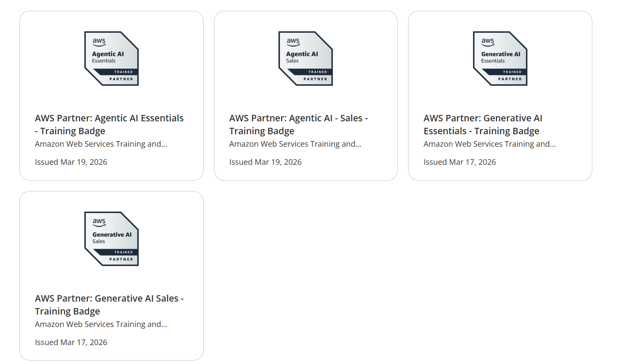Open the 'AWS Partner: Generative AI Sales - Training Badge' title

tap(109, 305)
